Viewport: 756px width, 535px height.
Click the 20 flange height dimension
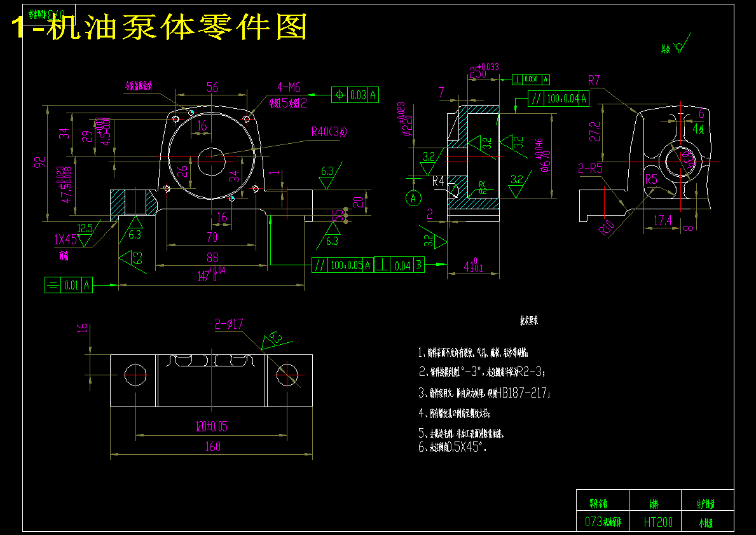pyautogui.click(x=358, y=202)
